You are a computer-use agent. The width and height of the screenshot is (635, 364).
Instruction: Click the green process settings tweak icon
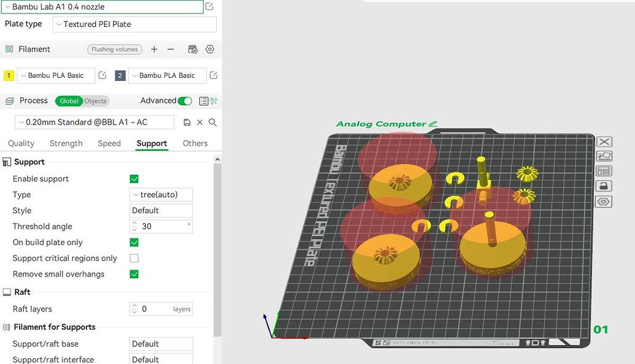[x=214, y=101]
